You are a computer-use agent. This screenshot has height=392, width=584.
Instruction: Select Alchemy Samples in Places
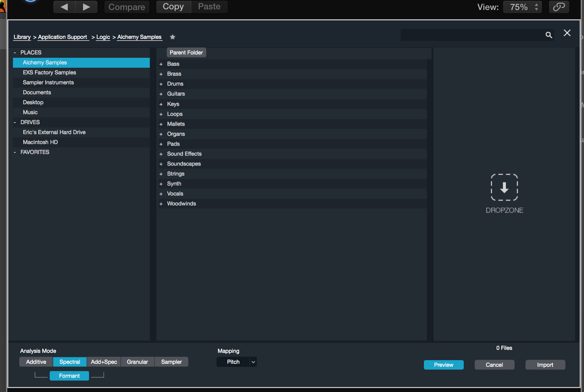pyautogui.click(x=81, y=62)
